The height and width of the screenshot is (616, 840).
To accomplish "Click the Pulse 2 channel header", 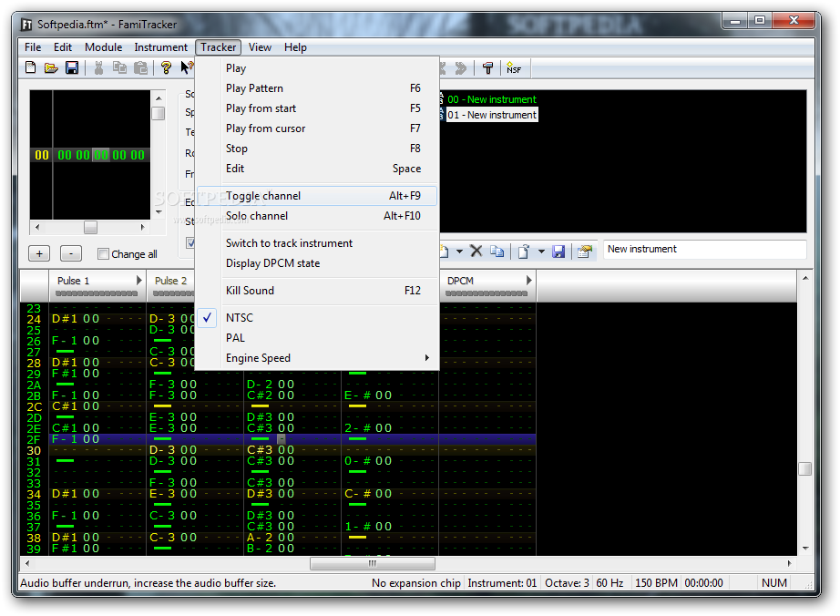I will (x=171, y=285).
